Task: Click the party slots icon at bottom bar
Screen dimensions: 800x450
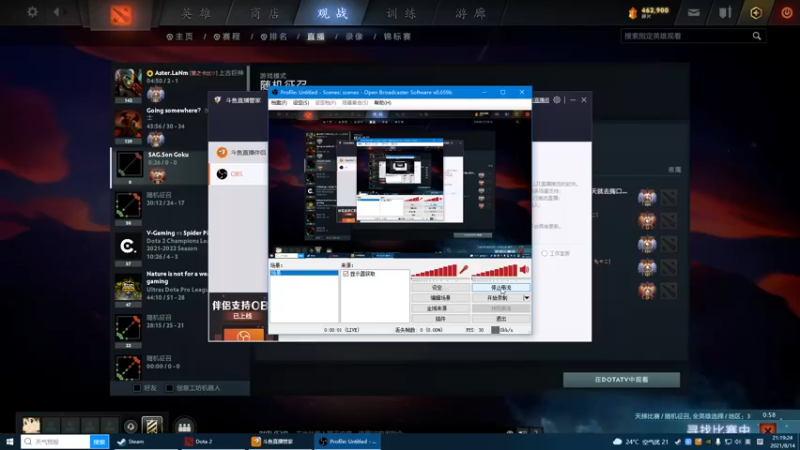Action: [x=185, y=427]
